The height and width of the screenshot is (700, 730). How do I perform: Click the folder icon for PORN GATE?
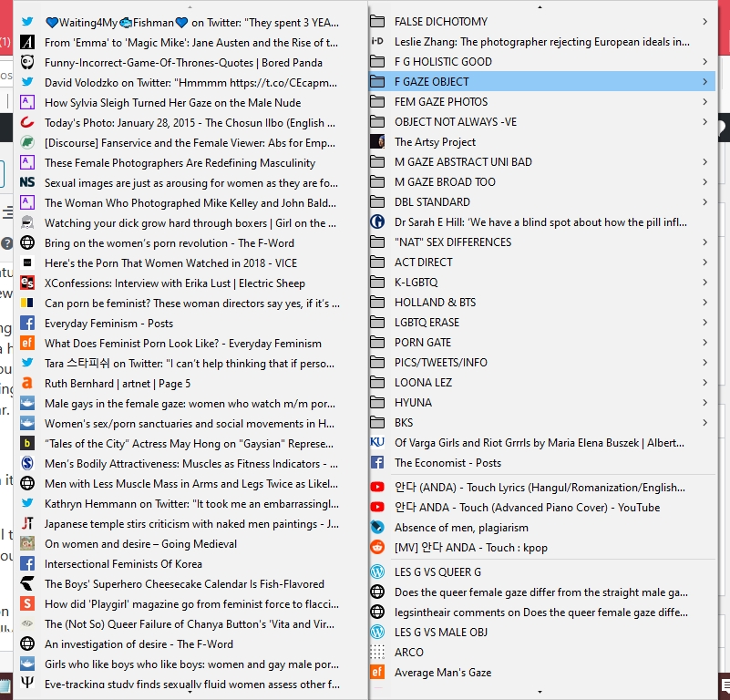coord(377,343)
